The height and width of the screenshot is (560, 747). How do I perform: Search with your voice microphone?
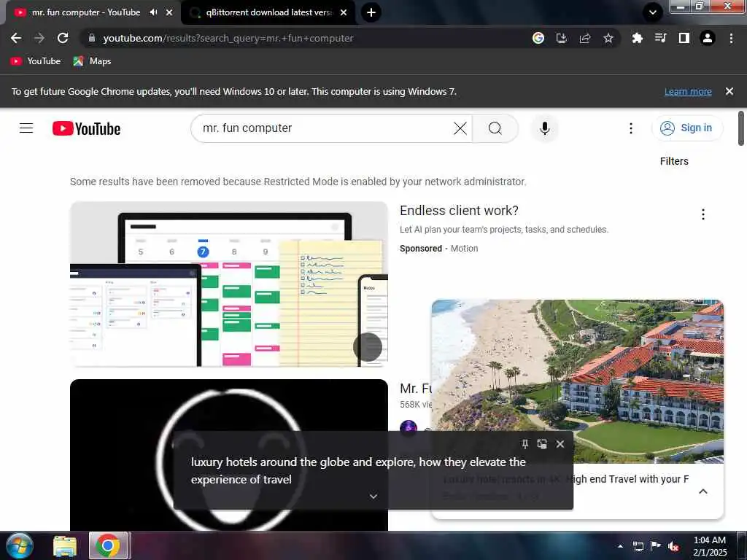(544, 128)
